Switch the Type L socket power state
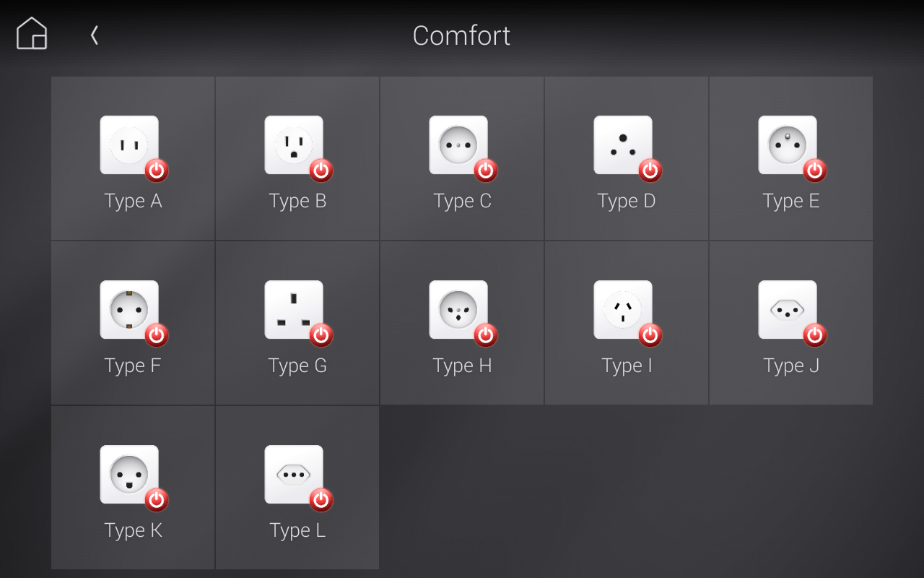Viewport: 924px width, 578px height. (323, 500)
